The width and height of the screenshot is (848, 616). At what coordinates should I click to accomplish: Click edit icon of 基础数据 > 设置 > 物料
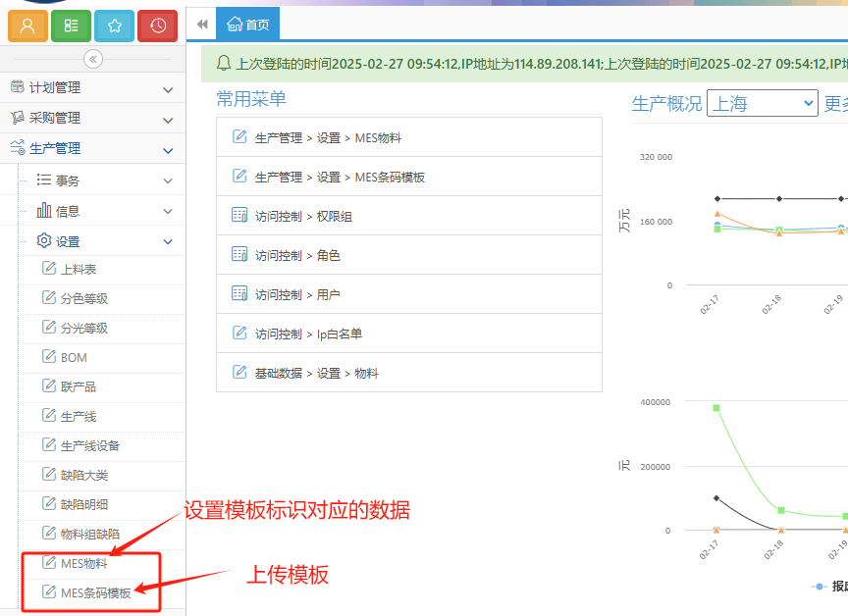pos(239,372)
